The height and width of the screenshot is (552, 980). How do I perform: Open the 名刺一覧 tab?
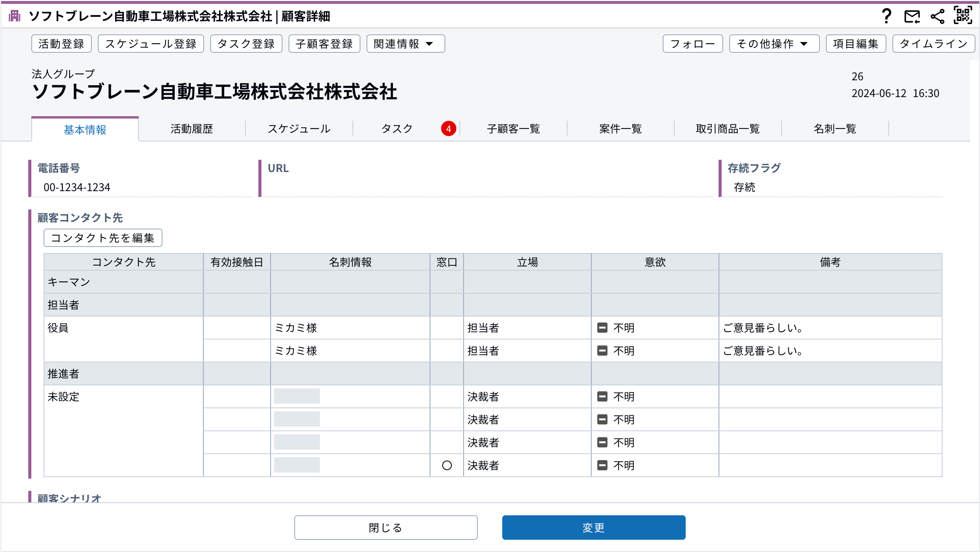(x=835, y=129)
